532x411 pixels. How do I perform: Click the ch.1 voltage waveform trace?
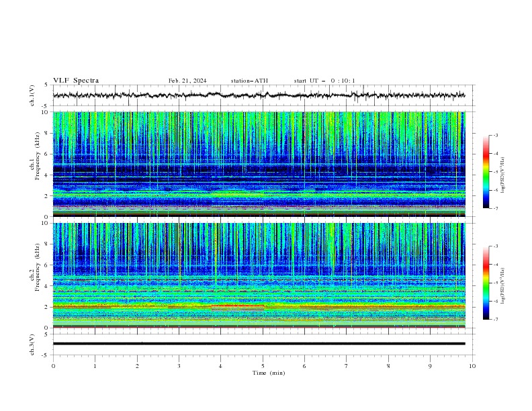pos(259,95)
